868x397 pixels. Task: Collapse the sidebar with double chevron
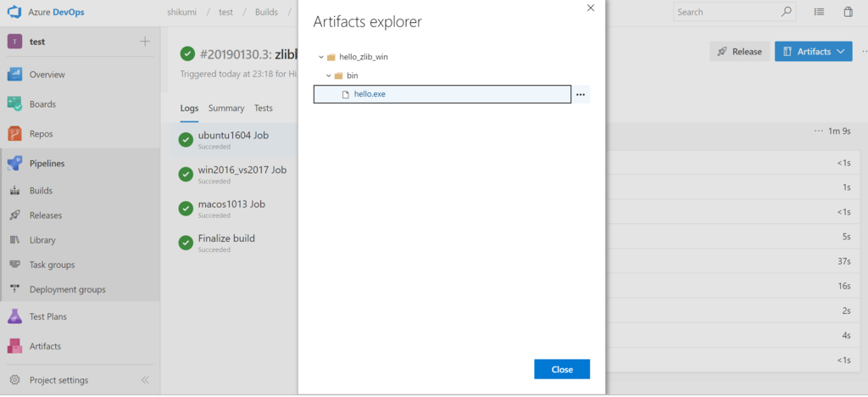tap(145, 380)
